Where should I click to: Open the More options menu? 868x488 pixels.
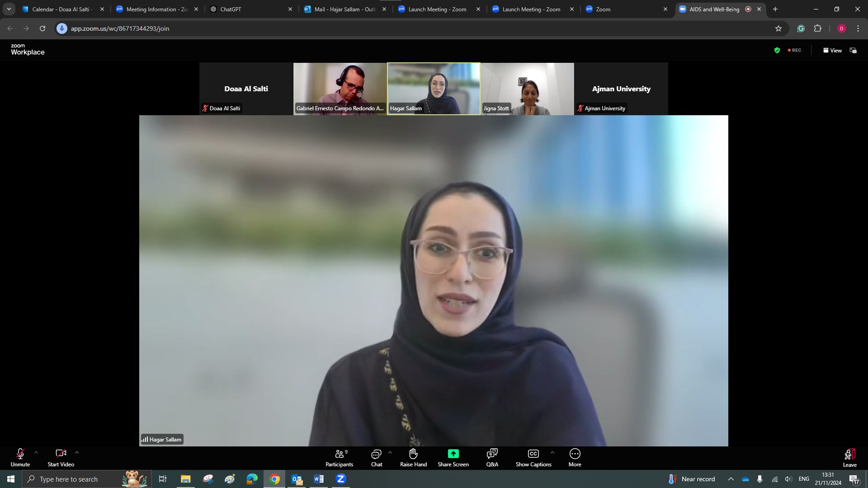575,457
